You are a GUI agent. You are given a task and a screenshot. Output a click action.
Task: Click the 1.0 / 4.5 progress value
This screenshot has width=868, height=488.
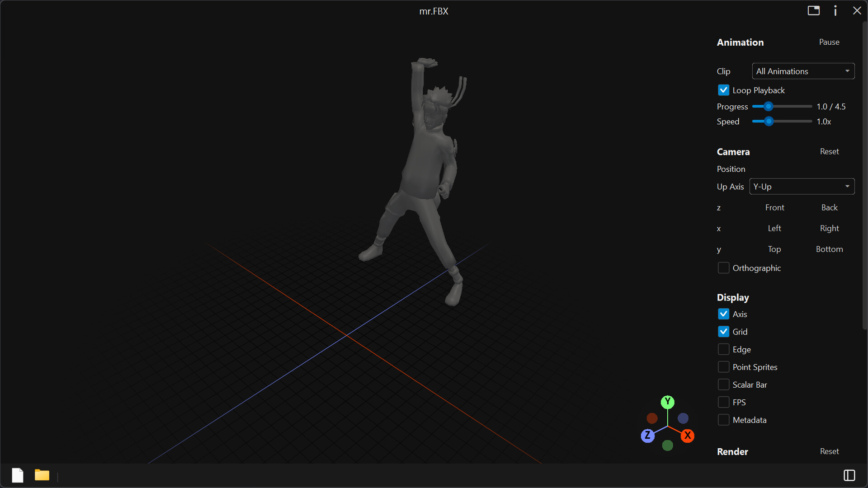pos(831,107)
